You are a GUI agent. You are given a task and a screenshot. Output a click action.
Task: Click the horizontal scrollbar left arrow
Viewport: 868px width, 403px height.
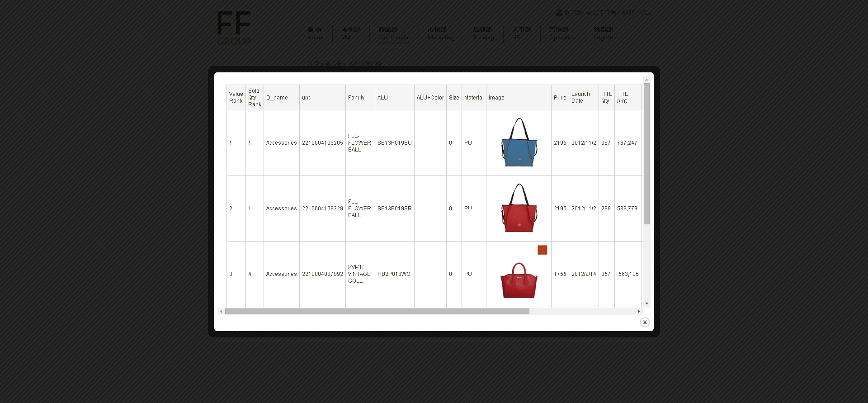(x=221, y=312)
